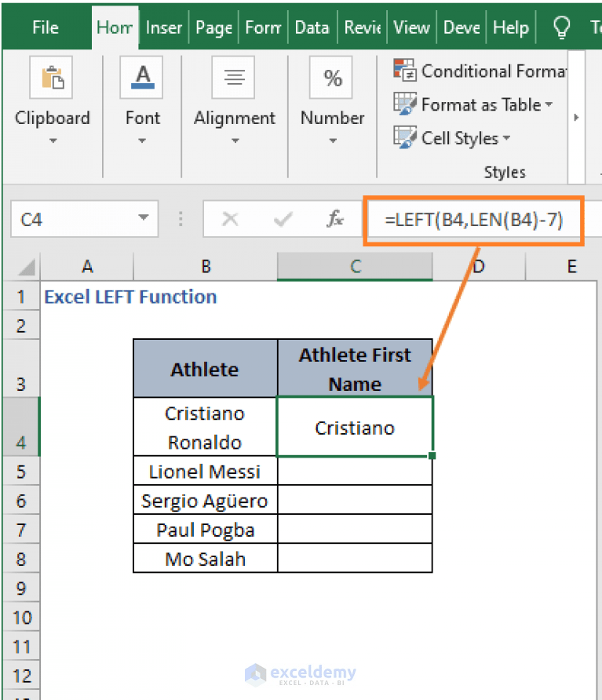The height and width of the screenshot is (700, 602).
Task: Click the Font Color icon
Action: (142, 78)
